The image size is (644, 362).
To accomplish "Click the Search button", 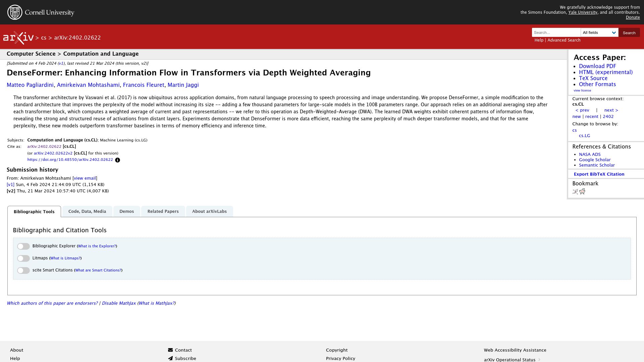I will [x=629, y=33].
